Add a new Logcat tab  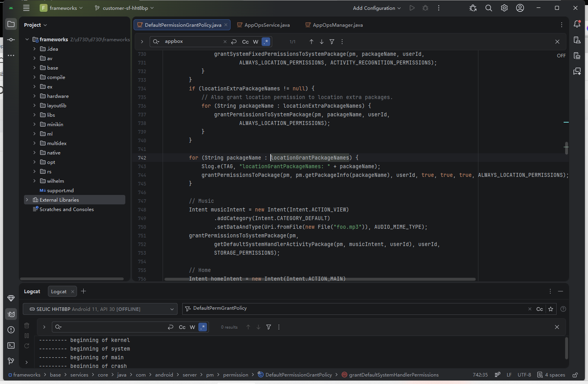[x=83, y=291]
